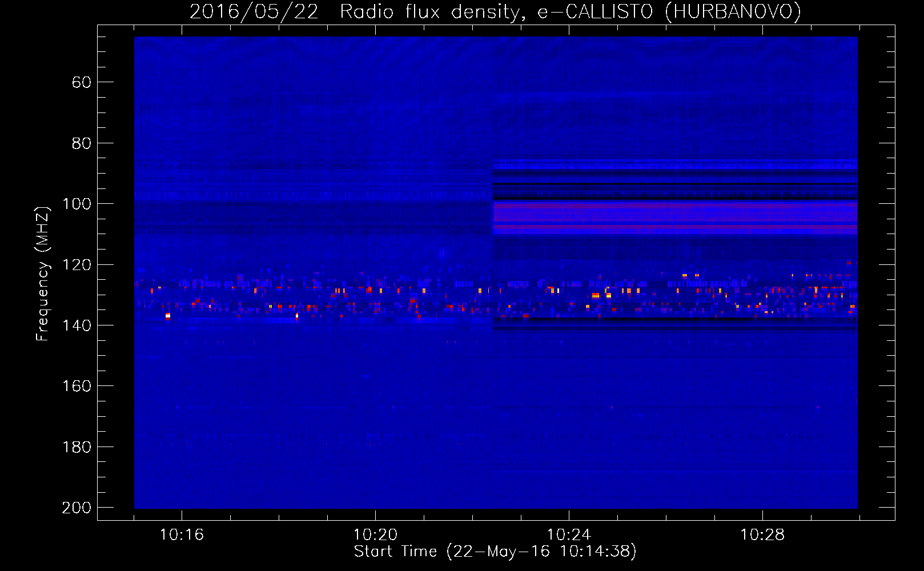Click the 10:24 time tick label
This screenshot has width=924, height=571.
click(569, 535)
